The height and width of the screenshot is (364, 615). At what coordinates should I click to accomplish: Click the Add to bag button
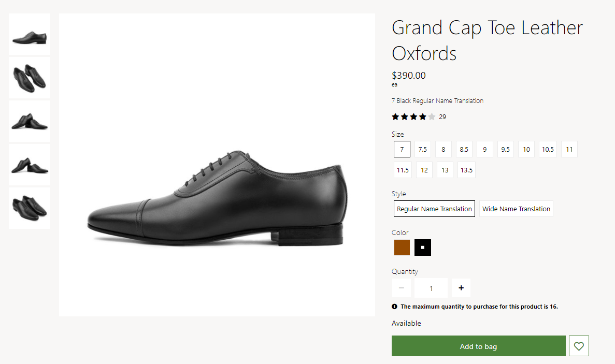tap(478, 346)
